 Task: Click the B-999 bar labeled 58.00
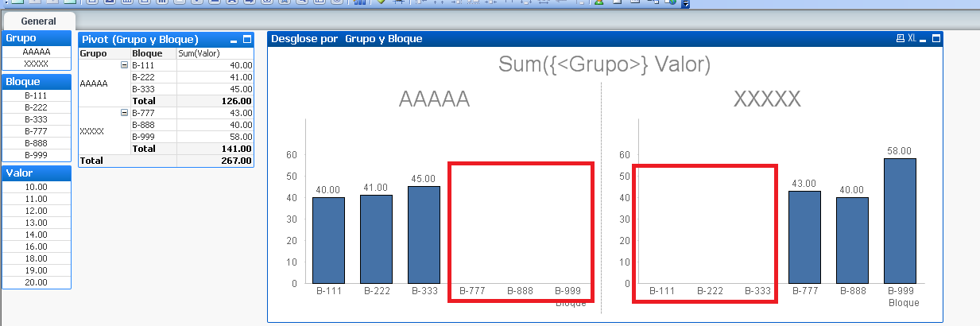point(900,221)
